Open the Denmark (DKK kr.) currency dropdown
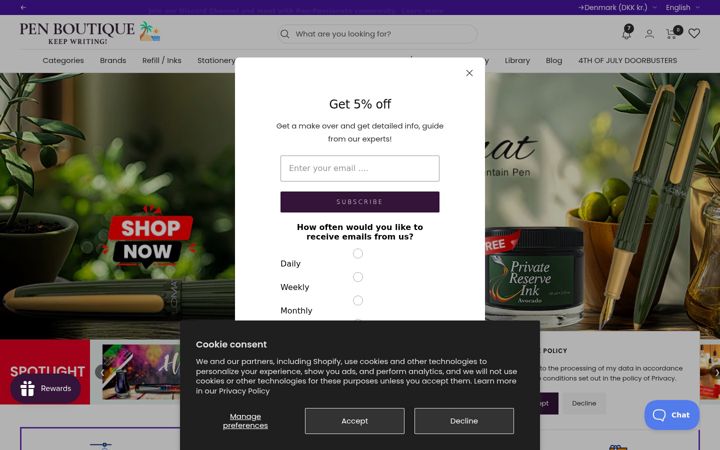Viewport: 720px width, 450px height. click(617, 7)
